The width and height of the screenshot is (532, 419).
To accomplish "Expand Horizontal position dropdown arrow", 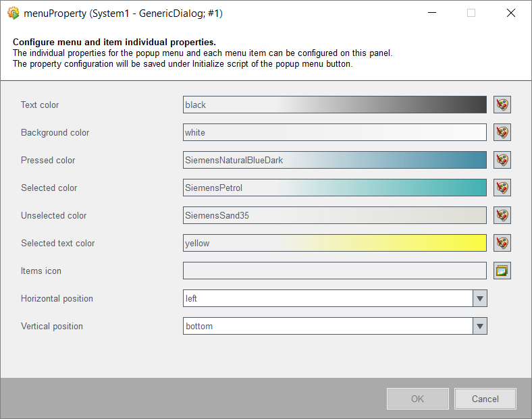I will pos(479,298).
